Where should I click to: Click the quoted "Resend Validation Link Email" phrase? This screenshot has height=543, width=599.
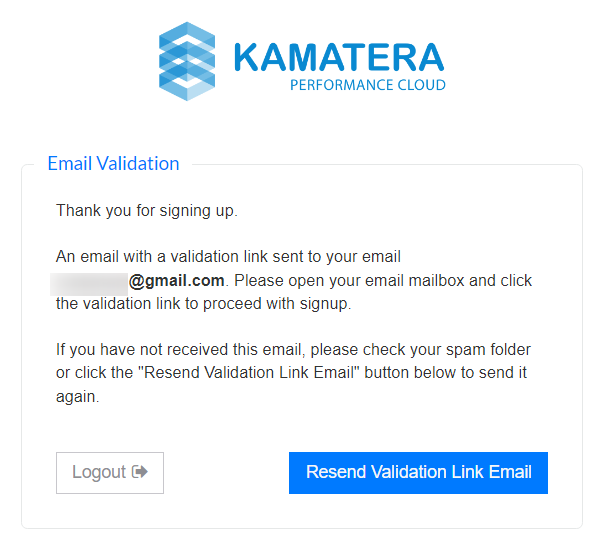(x=249, y=373)
